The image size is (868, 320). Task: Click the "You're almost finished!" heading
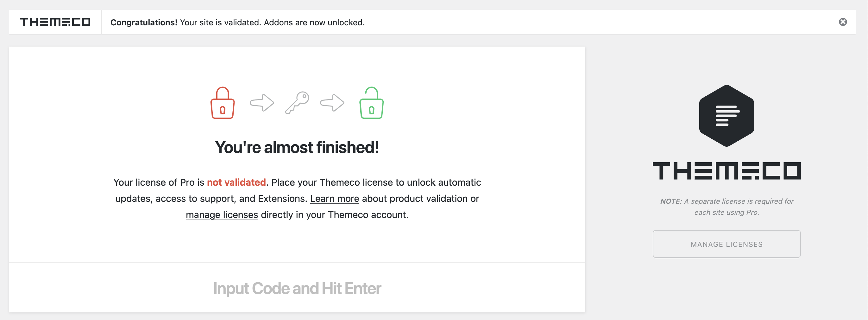coord(297,147)
